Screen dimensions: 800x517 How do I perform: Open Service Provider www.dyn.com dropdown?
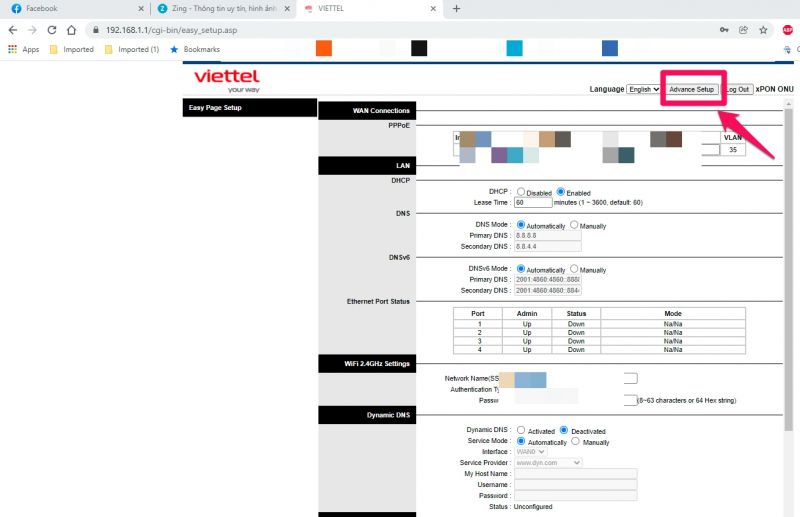[x=548, y=462]
